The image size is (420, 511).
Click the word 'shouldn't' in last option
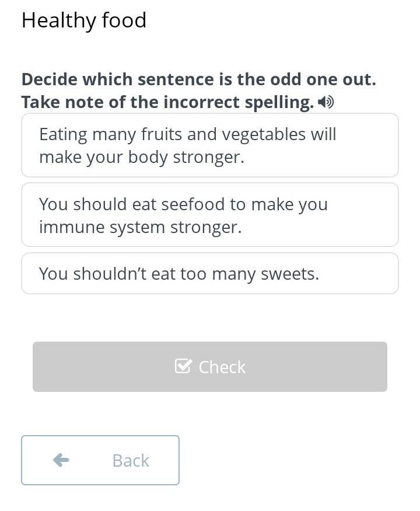(x=110, y=273)
